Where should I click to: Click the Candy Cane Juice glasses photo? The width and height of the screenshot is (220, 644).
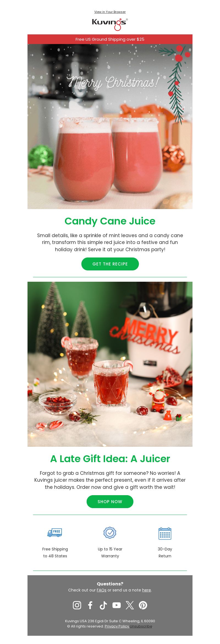tap(110, 127)
